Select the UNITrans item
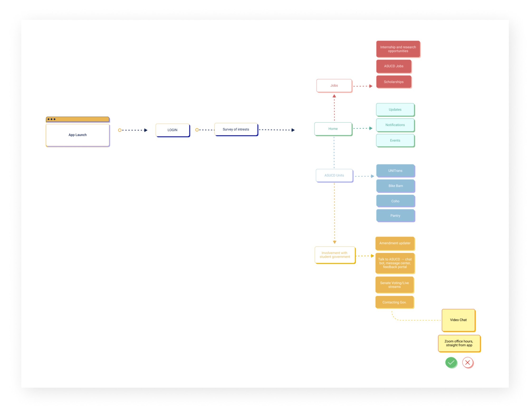This screenshot has height=408, width=532. [x=396, y=170]
